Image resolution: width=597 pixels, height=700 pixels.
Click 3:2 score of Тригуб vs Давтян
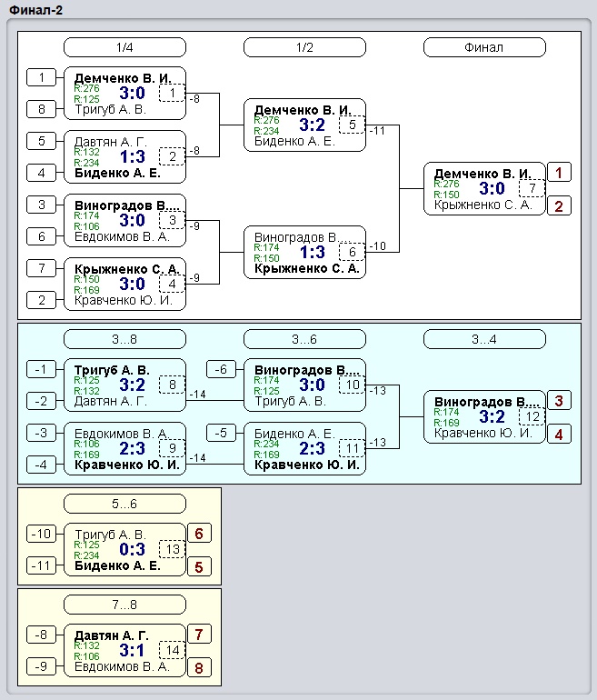132,385
